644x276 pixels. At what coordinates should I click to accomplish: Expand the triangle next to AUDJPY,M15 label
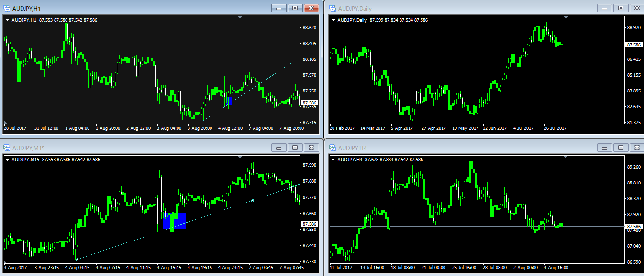(x=8, y=159)
